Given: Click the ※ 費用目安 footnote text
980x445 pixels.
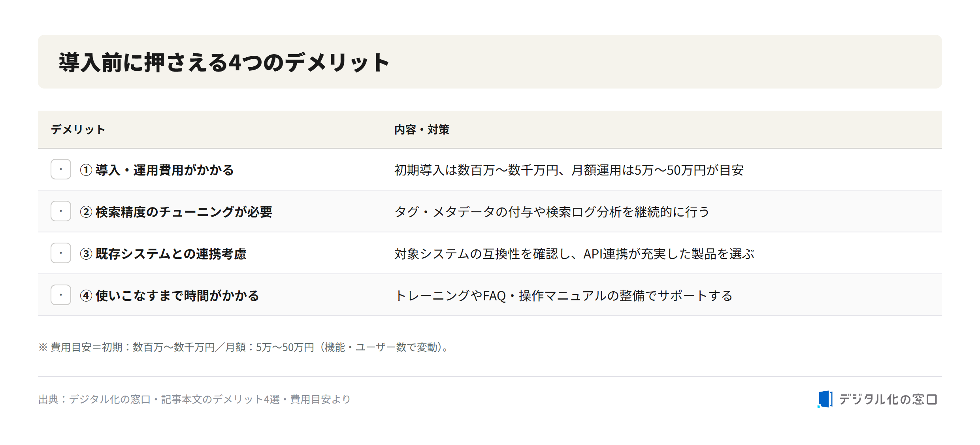Looking at the screenshot, I should pyautogui.click(x=245, y=347).
